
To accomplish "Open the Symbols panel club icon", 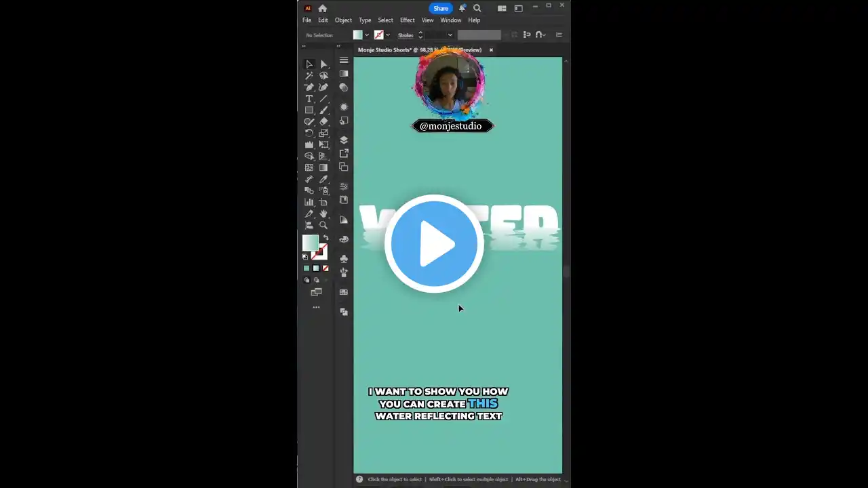I will pos(344,259).
